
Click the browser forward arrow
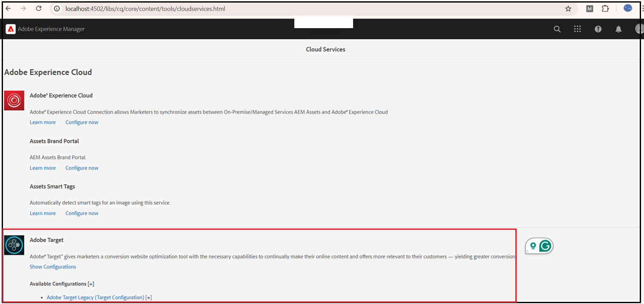coord(23,9)
